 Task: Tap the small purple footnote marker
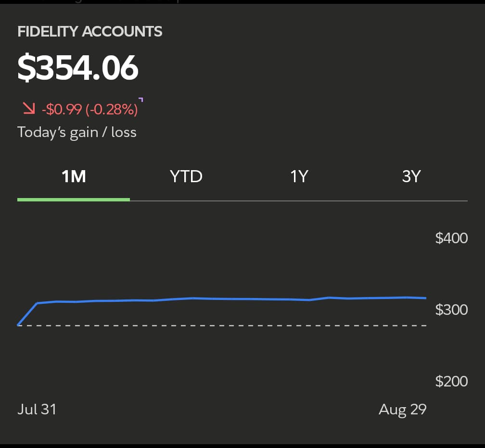tap(140, 100)
